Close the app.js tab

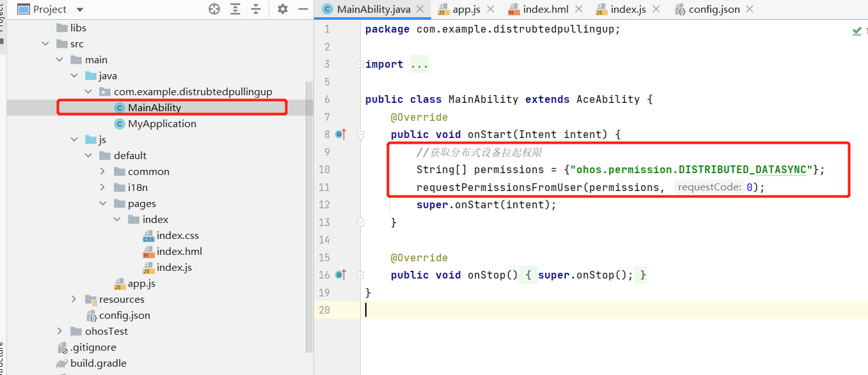tap(491, 10)
